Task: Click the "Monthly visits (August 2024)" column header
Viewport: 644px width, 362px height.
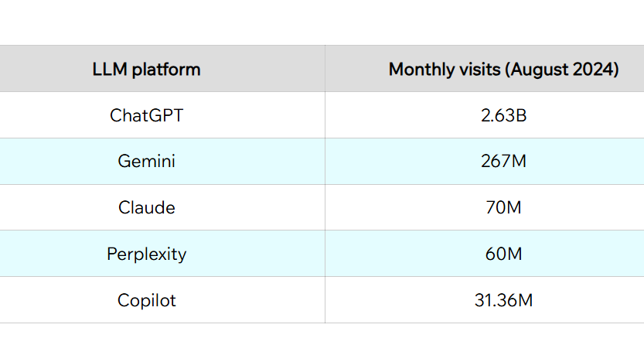Action: pos(503,70)
